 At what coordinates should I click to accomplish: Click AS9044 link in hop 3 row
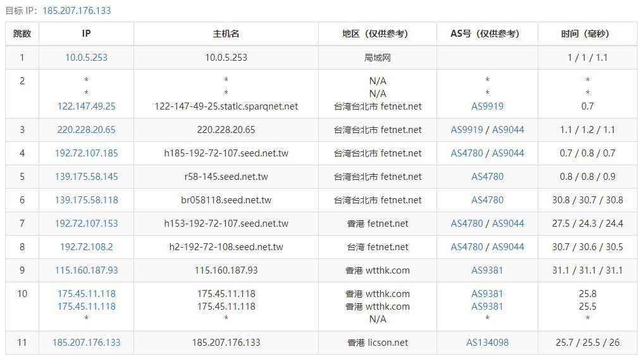[x=508, y=129]
